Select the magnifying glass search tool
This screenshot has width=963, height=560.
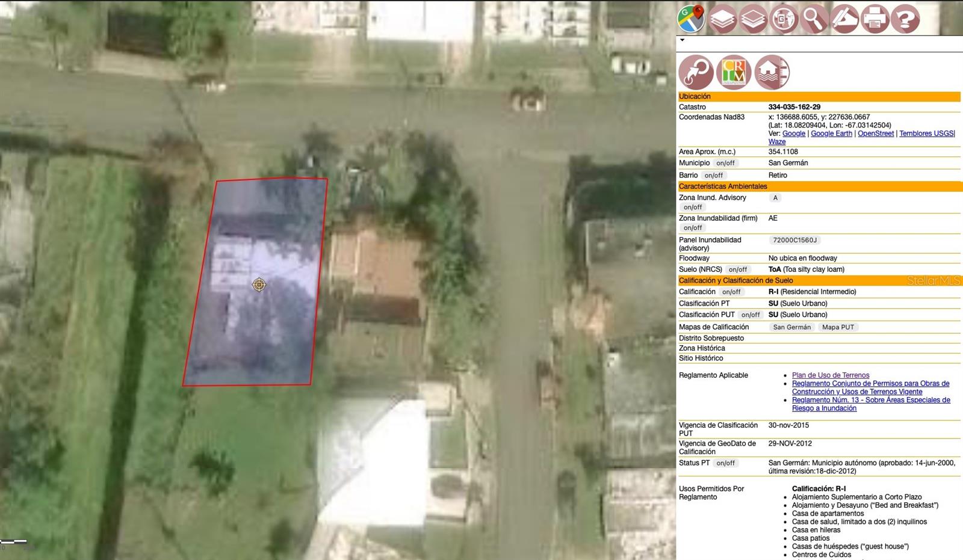pos(814,19)
